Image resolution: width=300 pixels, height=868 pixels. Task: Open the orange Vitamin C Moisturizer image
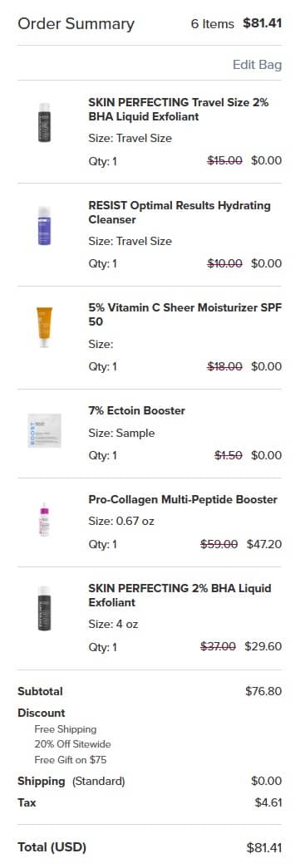pyautogui.click(x=44, y=327)
